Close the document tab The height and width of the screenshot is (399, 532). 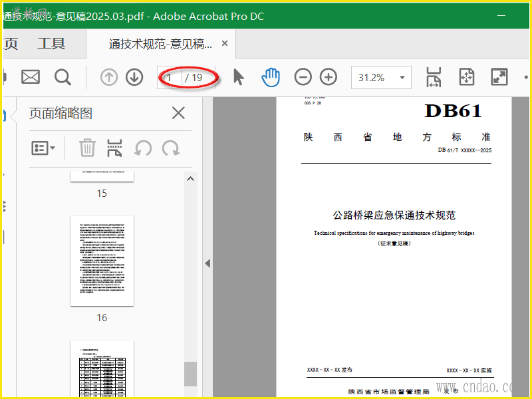(x=225, y=43)
